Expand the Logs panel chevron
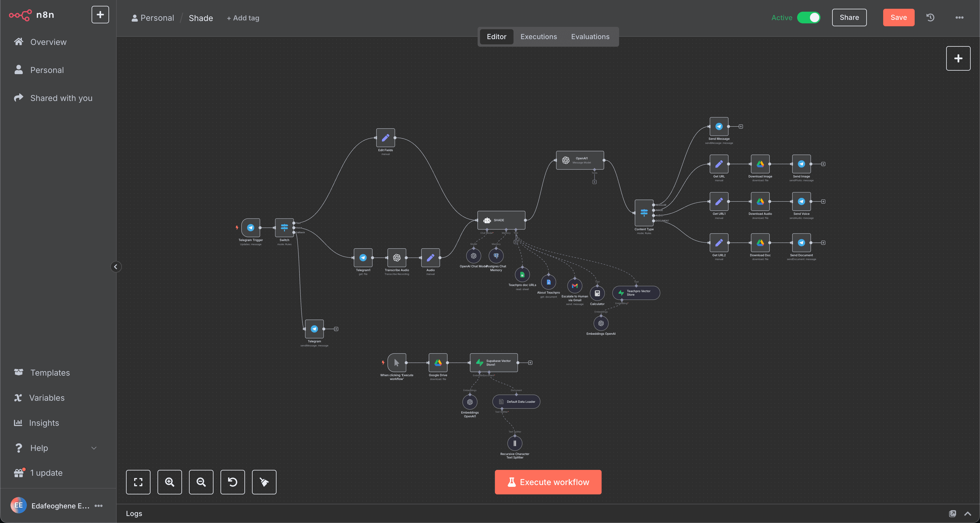The image size is (980, 523). click(967, 513)
